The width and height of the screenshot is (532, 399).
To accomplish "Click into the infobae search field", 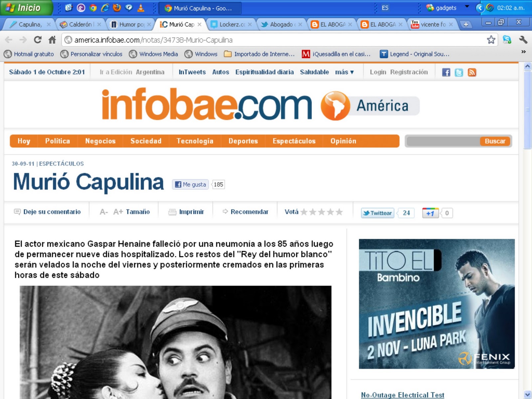I will pos(443,141).
